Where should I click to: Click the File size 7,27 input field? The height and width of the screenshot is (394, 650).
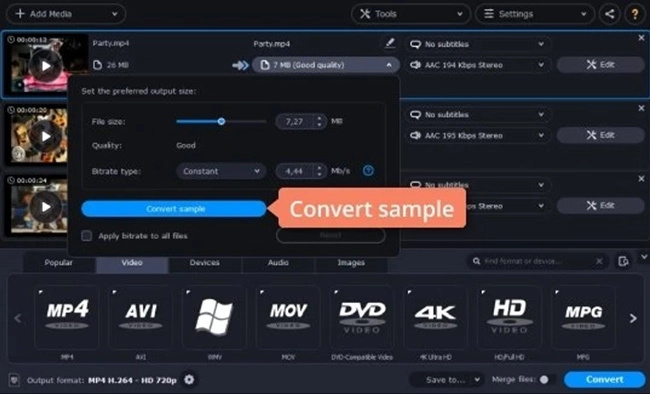coord(295,122)
